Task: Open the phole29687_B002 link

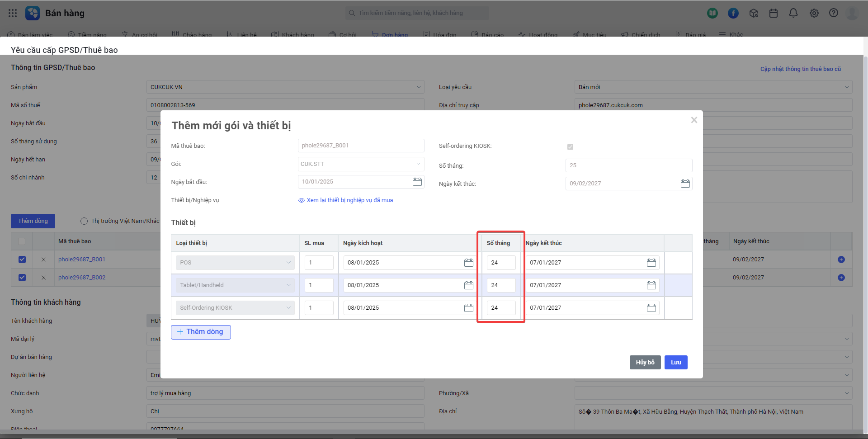Action: pos(82,278)
